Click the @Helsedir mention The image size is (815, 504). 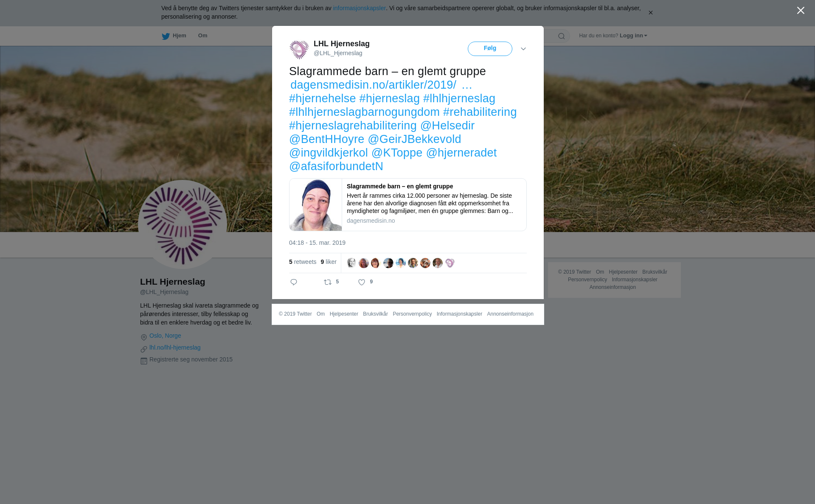click(x=447, y=126)
